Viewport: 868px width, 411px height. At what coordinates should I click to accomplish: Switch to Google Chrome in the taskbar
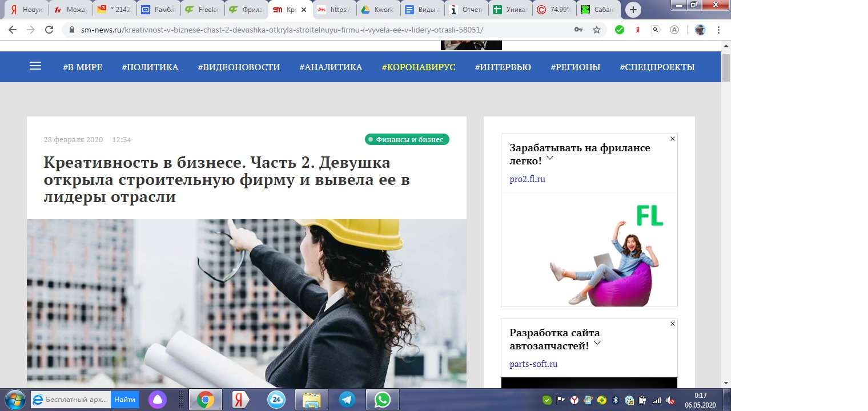pos(205,400)
